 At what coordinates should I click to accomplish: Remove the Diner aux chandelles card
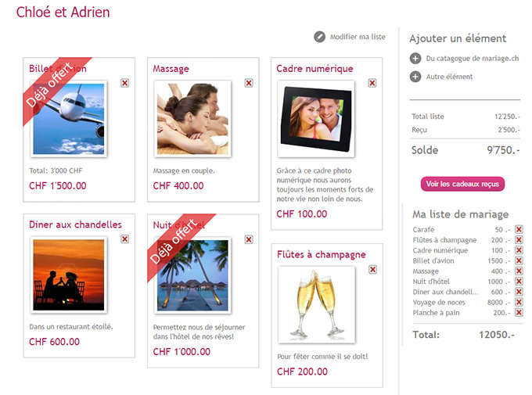[125, 239]
